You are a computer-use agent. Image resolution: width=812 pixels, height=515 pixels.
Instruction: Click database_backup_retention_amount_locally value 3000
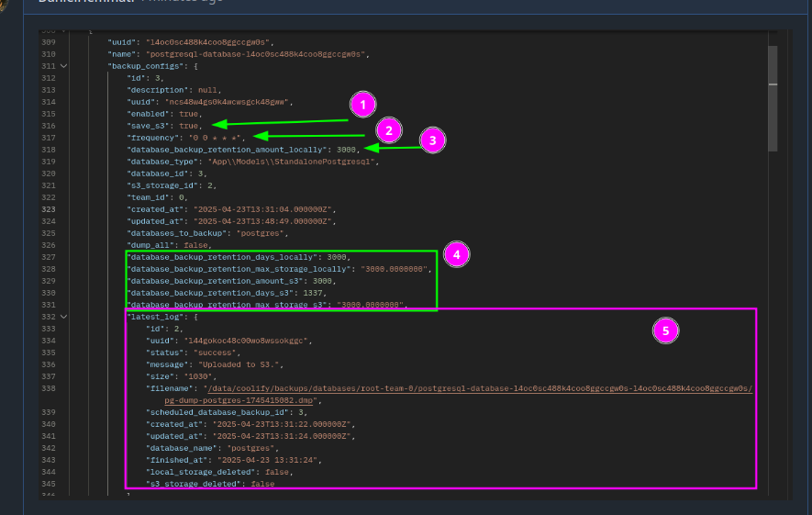click(x=346, y=150)
